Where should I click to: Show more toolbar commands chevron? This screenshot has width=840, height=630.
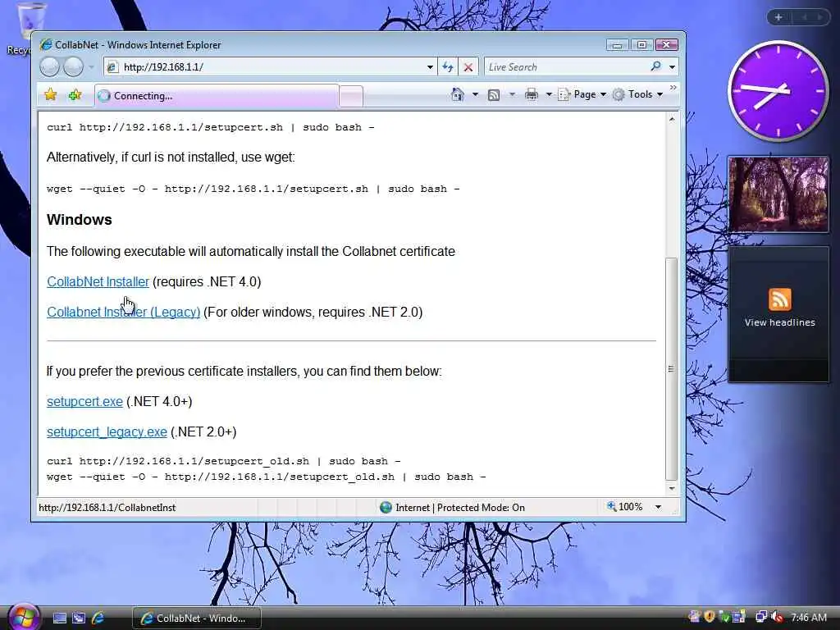673,87
